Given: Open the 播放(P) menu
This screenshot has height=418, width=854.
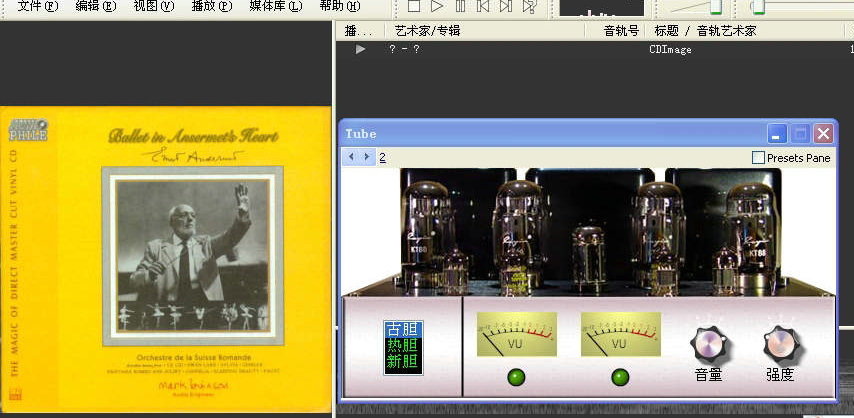Looking at the screenshot, I should (x=212, y=6).
